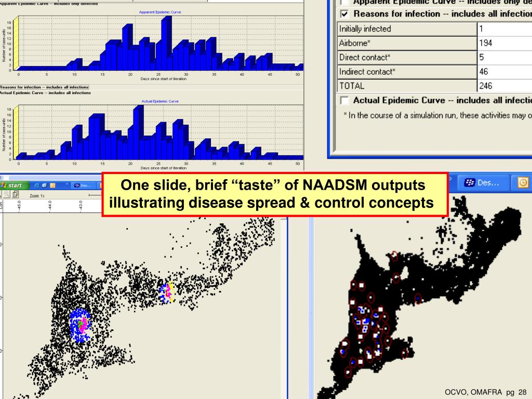Click the cell with value 246
Image resolution: width=532 pixels, height=399 pixels.
point(505,86)
